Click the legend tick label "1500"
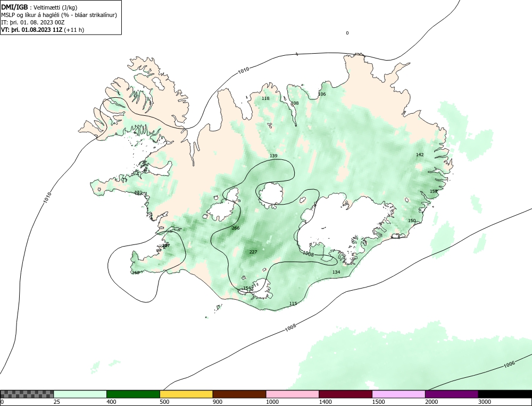This screenshot has height=406, width=532. point(378,402)
